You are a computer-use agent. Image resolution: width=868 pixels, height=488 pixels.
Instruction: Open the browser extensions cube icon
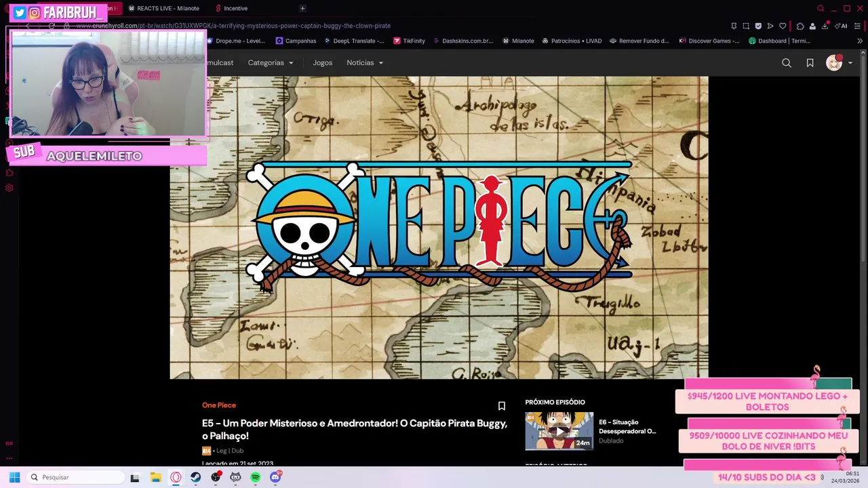pyautogui.click(x=800, y=26)
